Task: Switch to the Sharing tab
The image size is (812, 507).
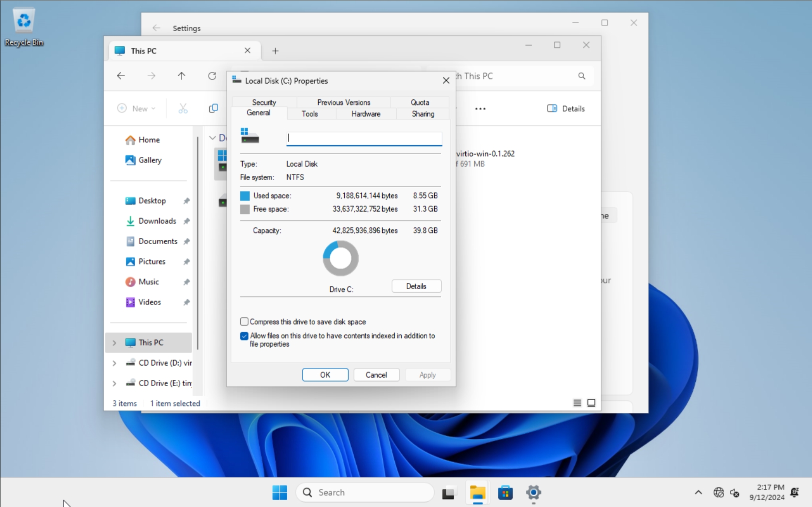Action: (423, 114)
